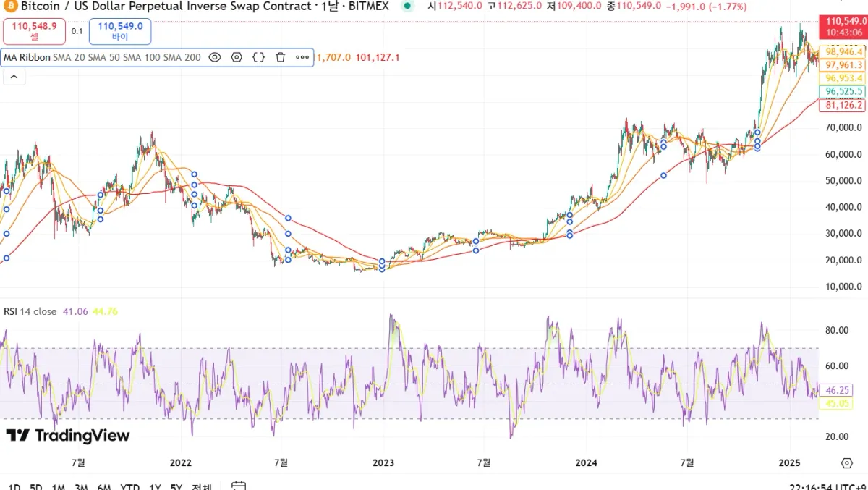The height and width of the screenshot is (490, 868).
Task: Click the green market status indicator
Action: pyautogui.click(x=408, y=6)
